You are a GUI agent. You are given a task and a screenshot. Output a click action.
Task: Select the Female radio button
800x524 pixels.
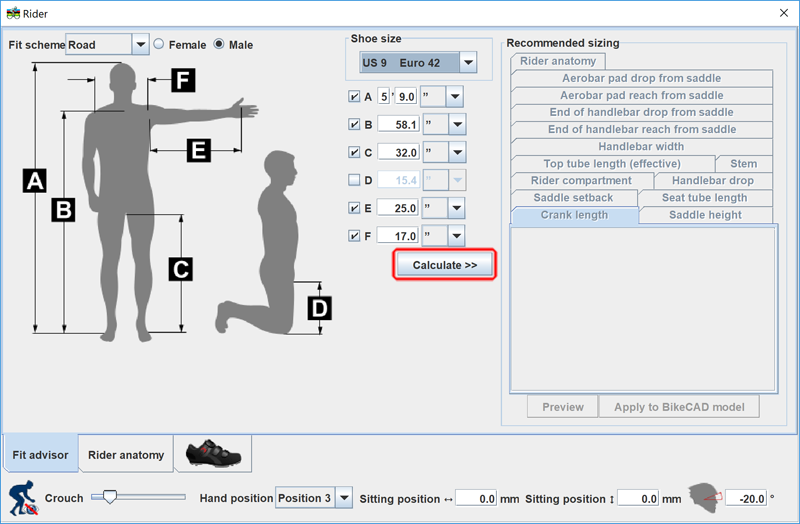(x=159, y=44)
